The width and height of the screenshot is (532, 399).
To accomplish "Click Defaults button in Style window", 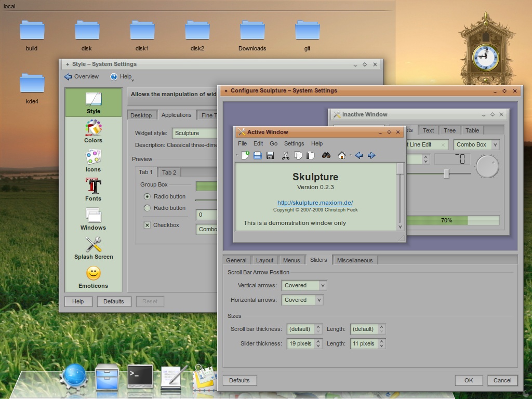I will click(114, 301).
